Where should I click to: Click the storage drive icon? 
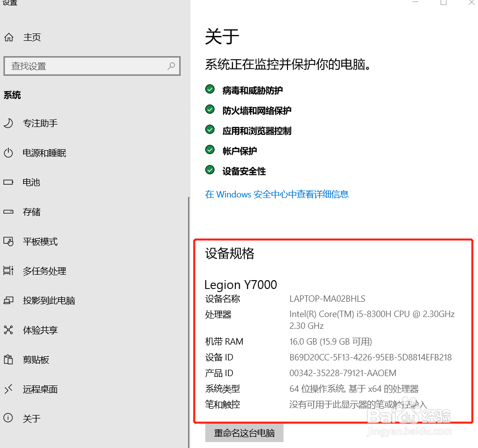coord(8,212)
